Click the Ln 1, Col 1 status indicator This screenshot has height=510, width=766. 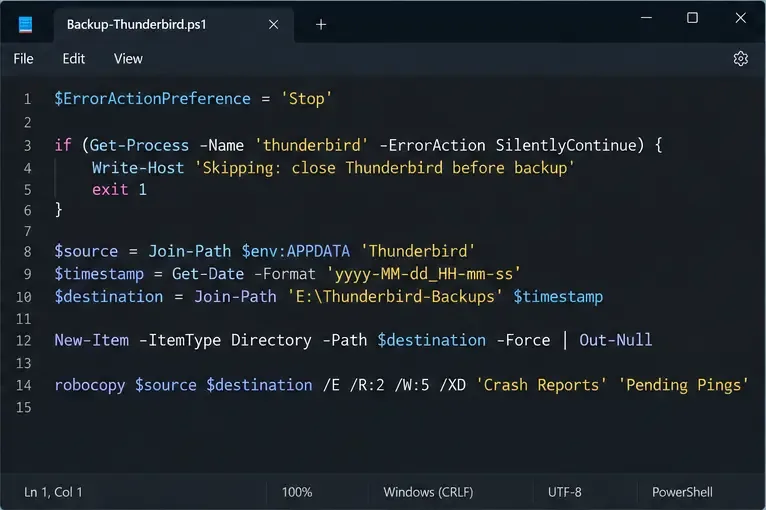point(53,492)
